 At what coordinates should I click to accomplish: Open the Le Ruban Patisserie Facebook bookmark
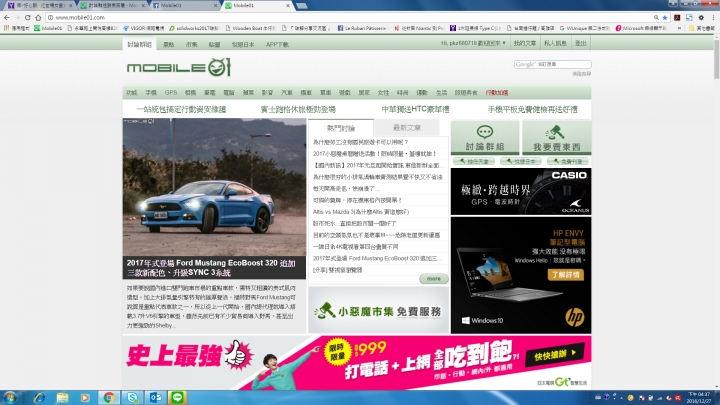click(362, 28)
